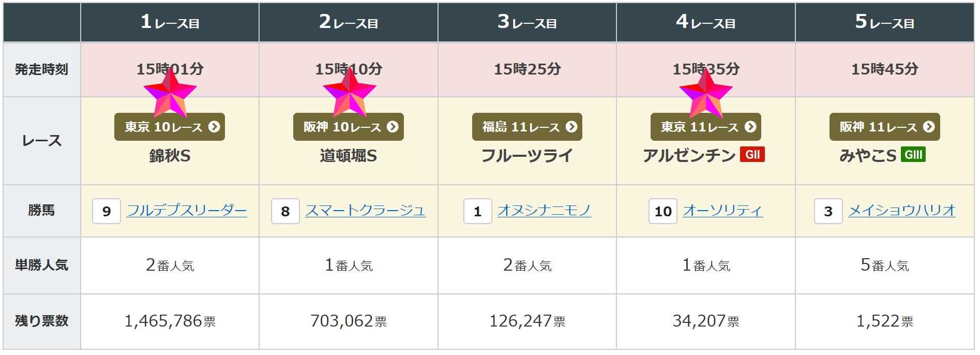Screen dimensions: 980x355
Task: Click the GIII grade badge
Action: point(913,155)
